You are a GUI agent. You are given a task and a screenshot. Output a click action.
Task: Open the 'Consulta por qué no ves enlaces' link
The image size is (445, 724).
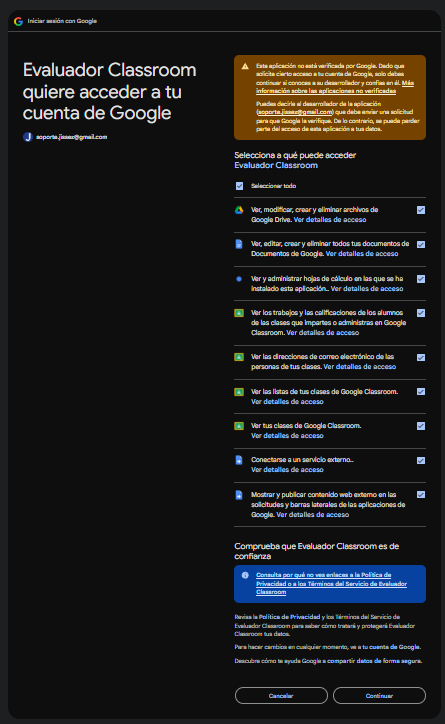(331, 584)
